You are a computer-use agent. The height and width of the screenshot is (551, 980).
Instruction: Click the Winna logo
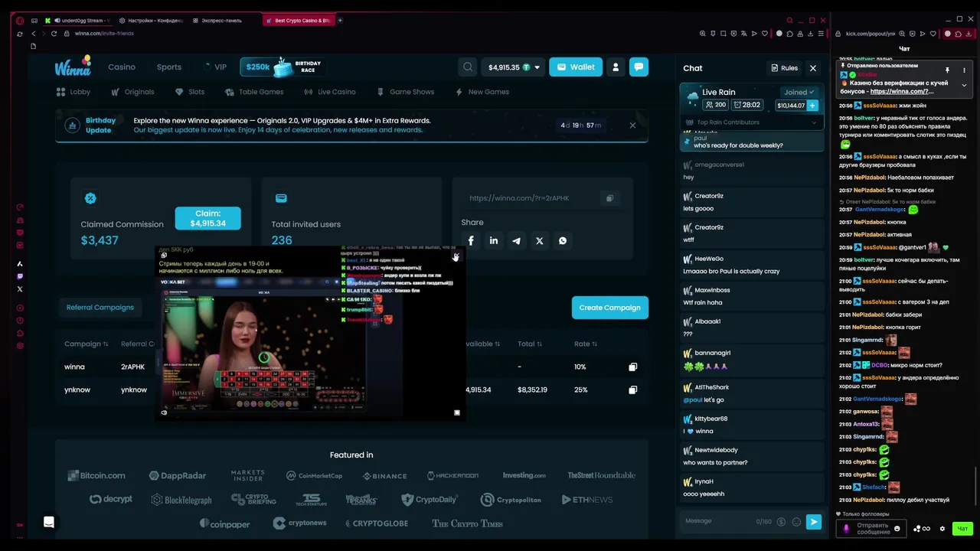coord(73,67)
